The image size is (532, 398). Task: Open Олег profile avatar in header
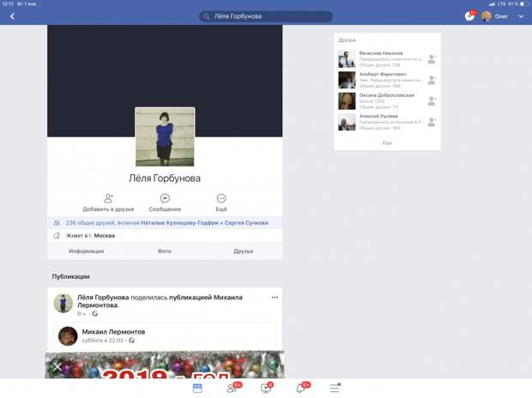point(487,16)
